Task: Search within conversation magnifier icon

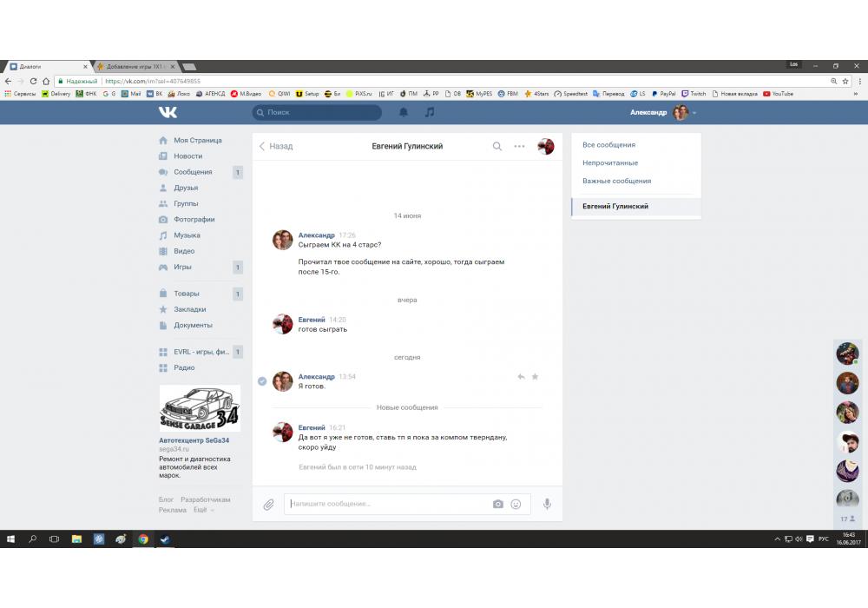Action: (497, 146)
